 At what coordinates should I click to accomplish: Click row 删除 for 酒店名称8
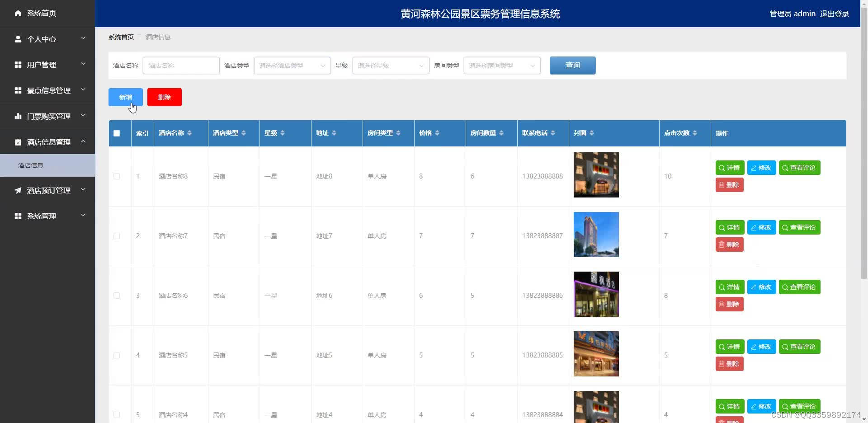click(x=729, y=185)
